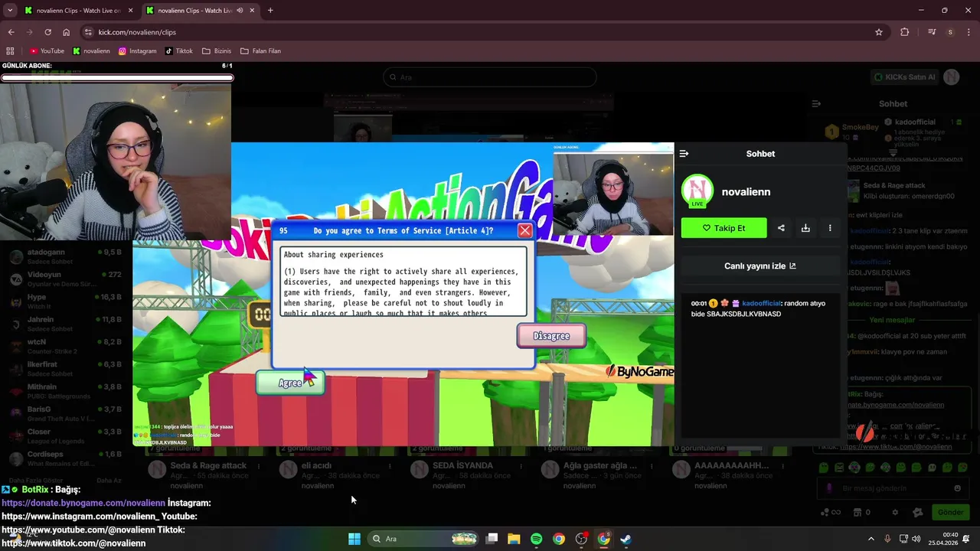This screenshot has height=551, width=980.
Task: Share the clip via share icon
Action: [x=781, y=228]
